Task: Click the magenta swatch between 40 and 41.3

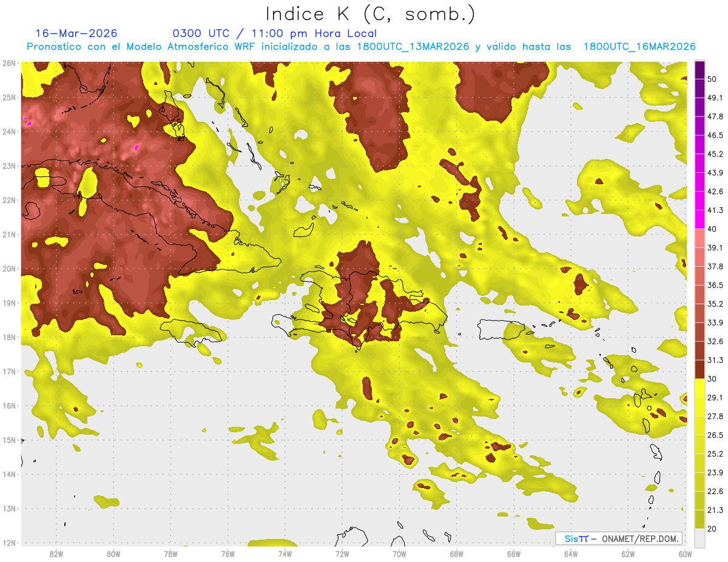Action: pyautogui.click(x=699, y=219)
